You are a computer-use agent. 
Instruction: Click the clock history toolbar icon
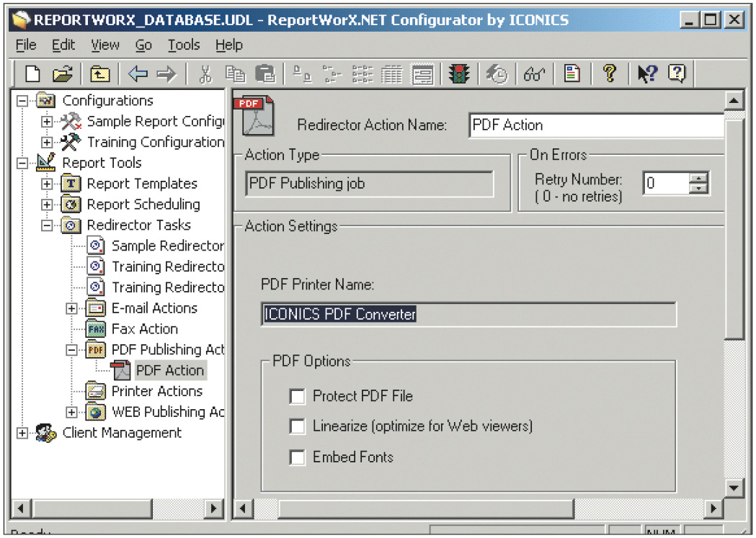tap(497, 74)
